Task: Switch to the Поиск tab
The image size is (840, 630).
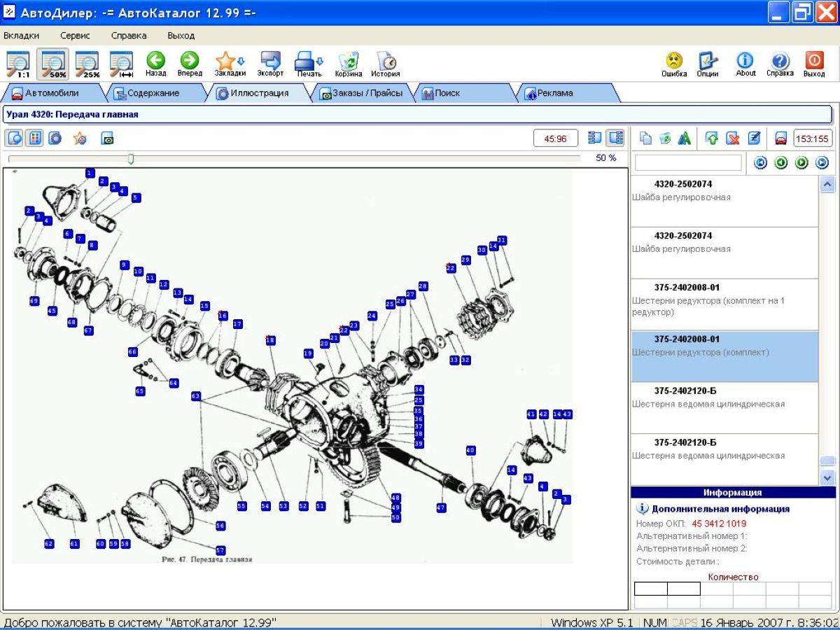Action: pos(462,93)
